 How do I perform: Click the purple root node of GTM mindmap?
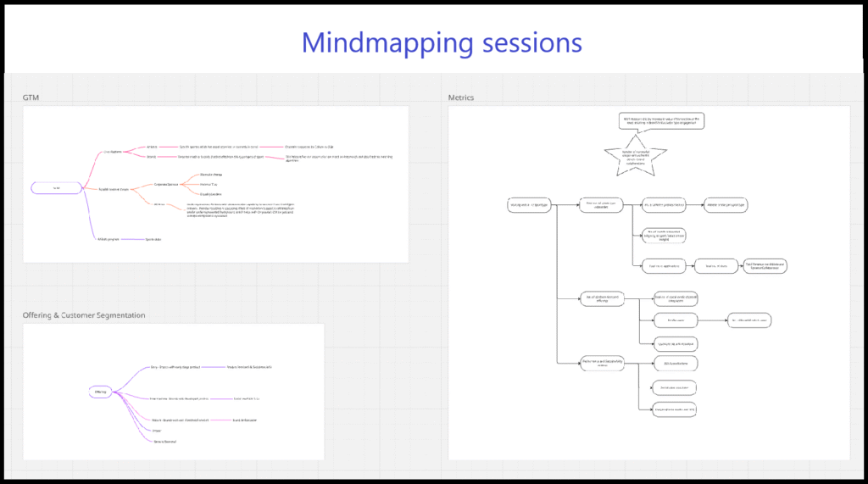coord(57,187)
